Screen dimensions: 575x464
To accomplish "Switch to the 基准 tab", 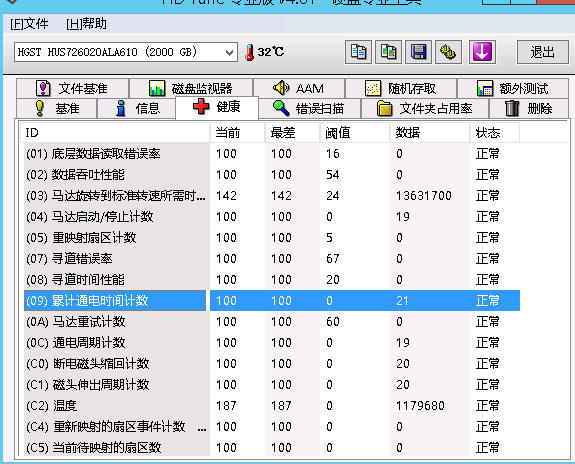I will (x=56, y=109).
